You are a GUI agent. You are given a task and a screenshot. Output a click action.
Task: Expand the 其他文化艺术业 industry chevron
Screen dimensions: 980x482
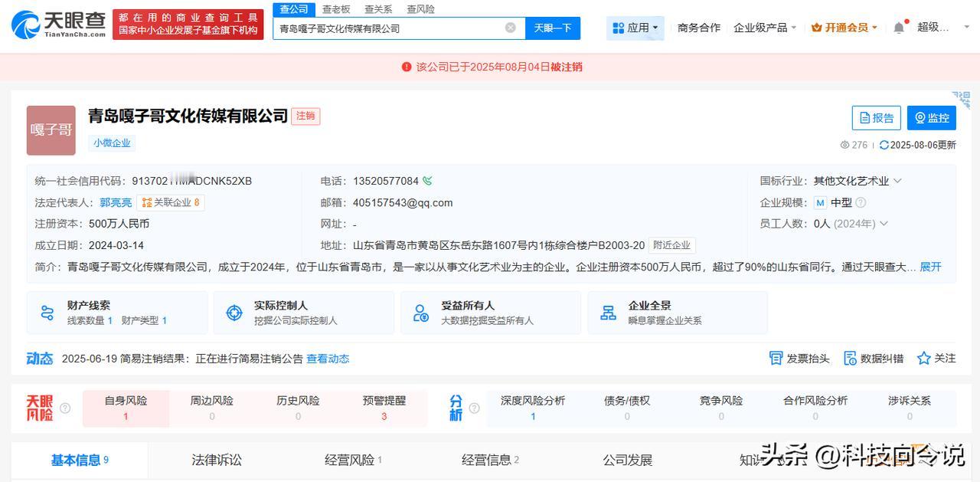pos(897,181)
